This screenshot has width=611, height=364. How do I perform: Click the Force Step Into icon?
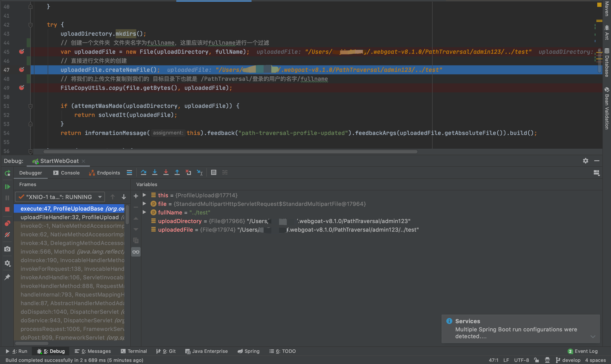click(x=166, y=172)
